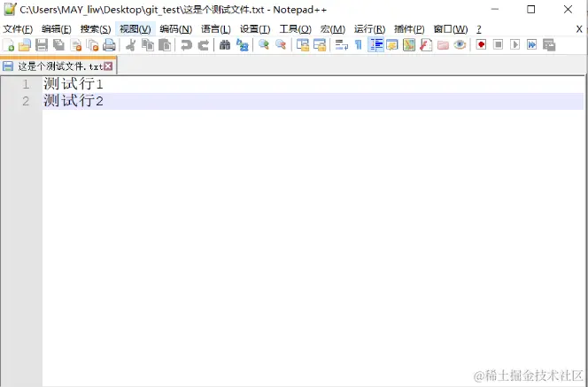The image size is (588, 387).
Task: Close the 这是个测试文件.txt tab with its red X
Action: (x=108, y=66)
